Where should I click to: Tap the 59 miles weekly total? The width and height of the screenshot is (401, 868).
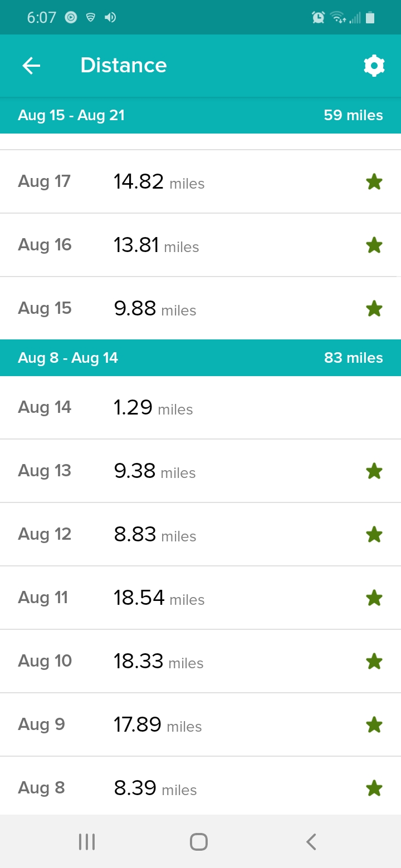353,116
